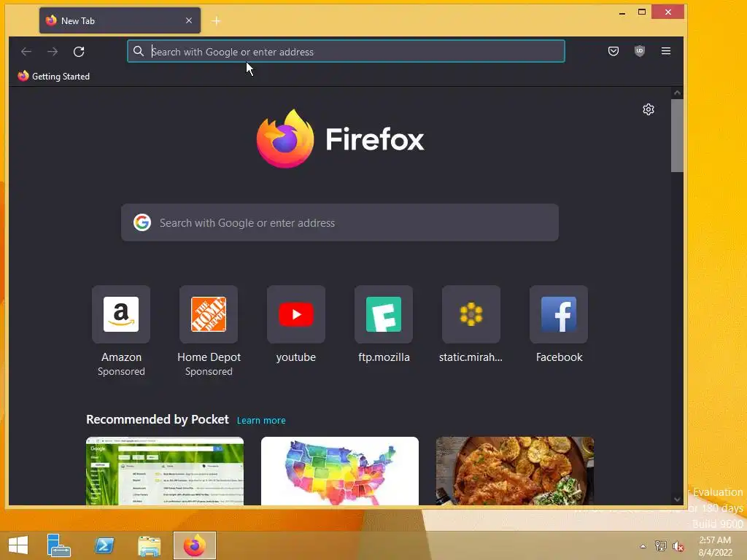The image size is (747, 560).
Task: Maximize the Firefox window
Action: tap(642, 12)
